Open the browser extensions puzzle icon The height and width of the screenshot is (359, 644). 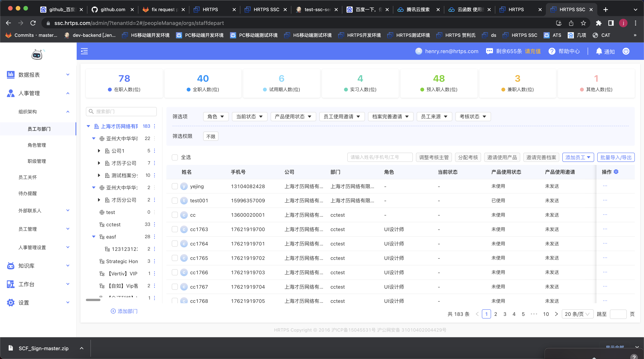click(599, 23)
